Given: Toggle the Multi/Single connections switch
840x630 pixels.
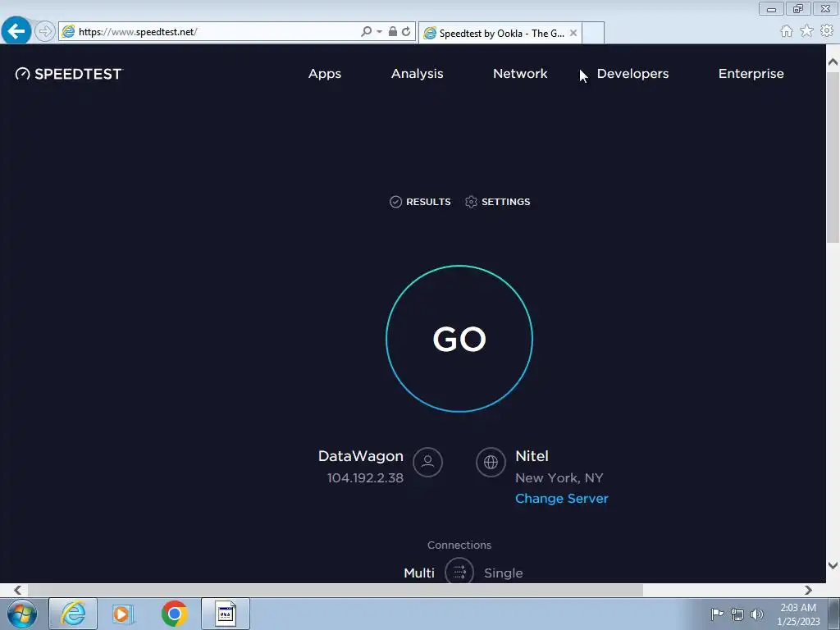Looking at the screenshot, I should (459, 571).
